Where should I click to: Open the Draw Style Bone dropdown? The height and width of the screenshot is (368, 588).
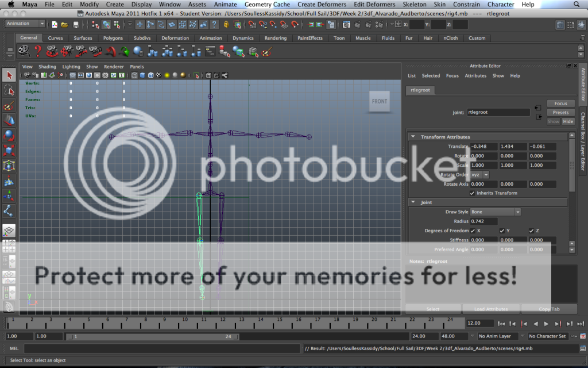[495, 212]
